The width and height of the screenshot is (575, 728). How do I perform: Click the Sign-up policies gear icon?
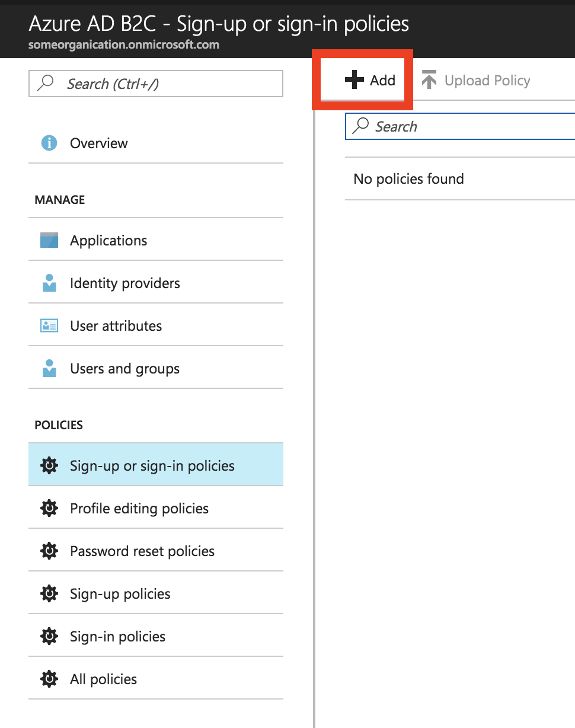pos(49,593)
